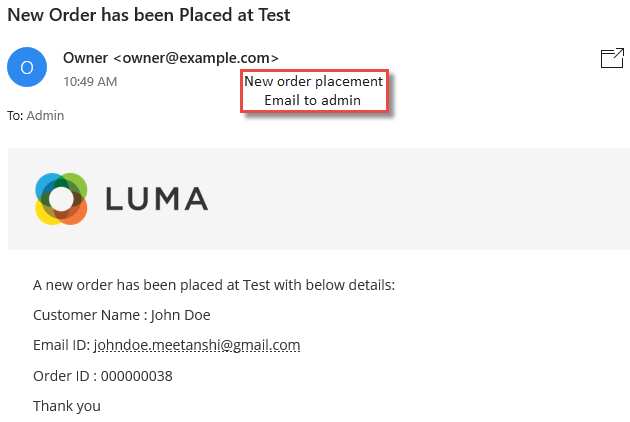The image size is (630, 422).
Task: Click the colorful Luma logo emblem
Action: (x=61, y=199)
